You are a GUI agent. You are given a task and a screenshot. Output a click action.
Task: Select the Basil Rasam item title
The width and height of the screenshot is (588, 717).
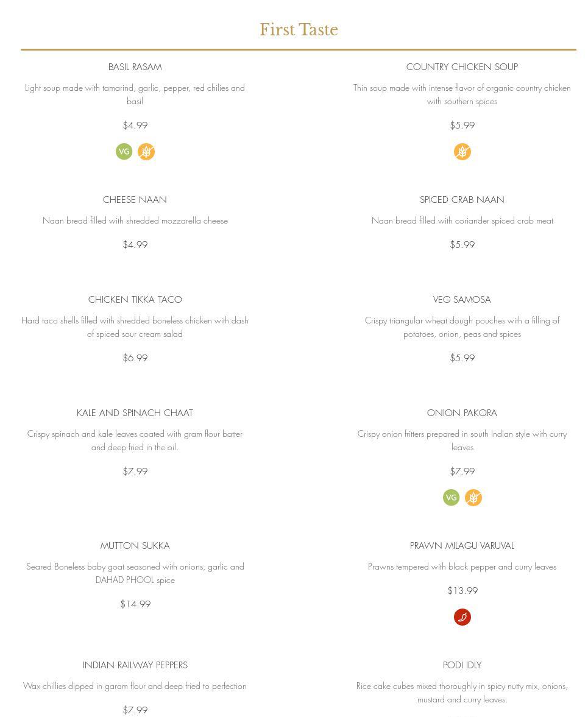click(135, 67)
